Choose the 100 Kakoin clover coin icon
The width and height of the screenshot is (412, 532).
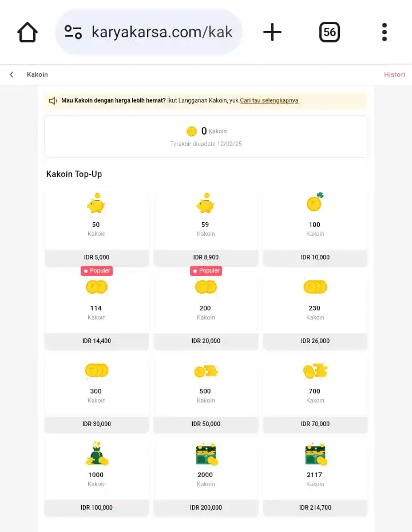[x=315, y=202]
